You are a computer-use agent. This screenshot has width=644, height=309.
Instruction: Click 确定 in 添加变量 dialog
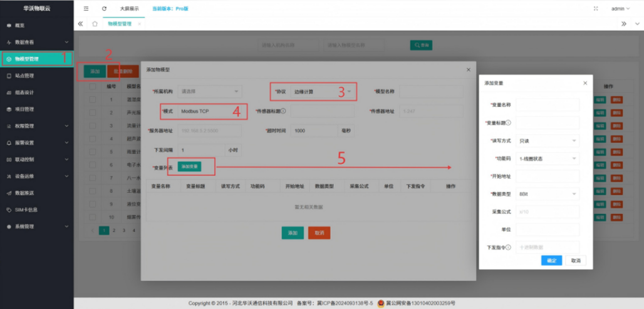pos(551,261)
